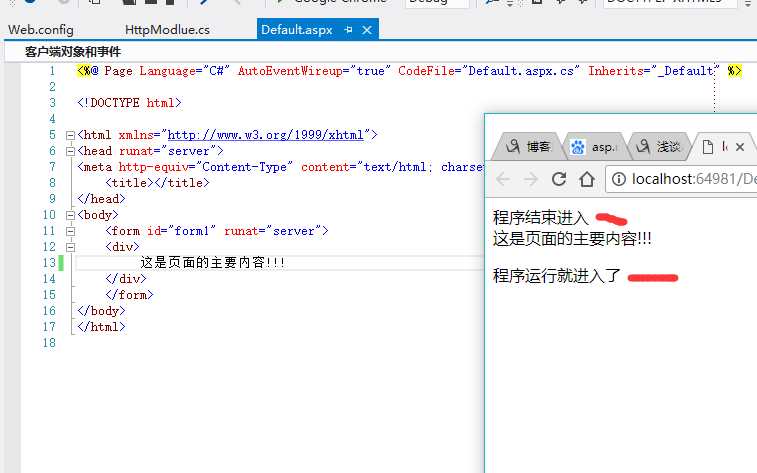This screenshot has width=757, height=473.
Task: Go to Chrome home page
Action: [x=587, y=179]
